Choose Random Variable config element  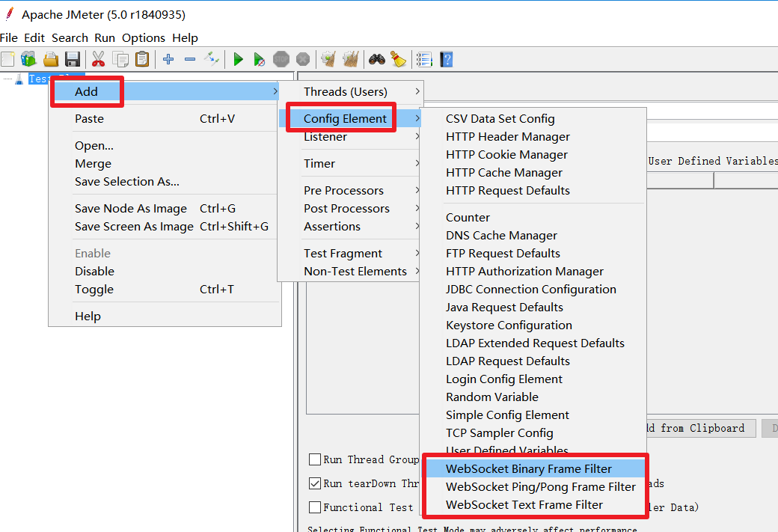coord(533,397)
